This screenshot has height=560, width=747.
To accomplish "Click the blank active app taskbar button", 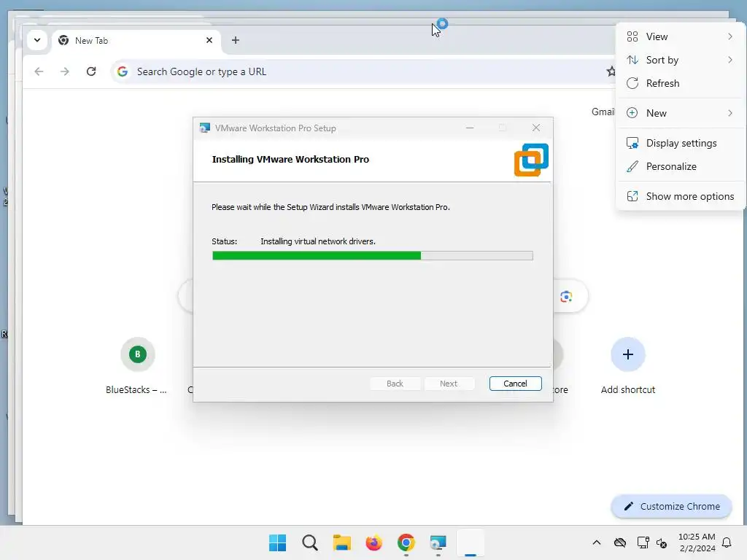I will pyautogui.click(x=471, y=542).
